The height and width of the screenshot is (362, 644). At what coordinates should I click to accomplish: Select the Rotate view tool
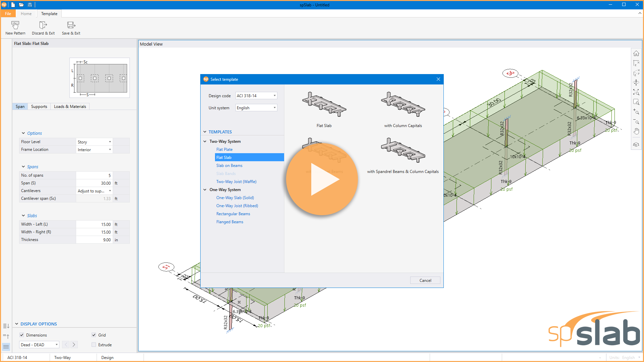pos(636,82)
